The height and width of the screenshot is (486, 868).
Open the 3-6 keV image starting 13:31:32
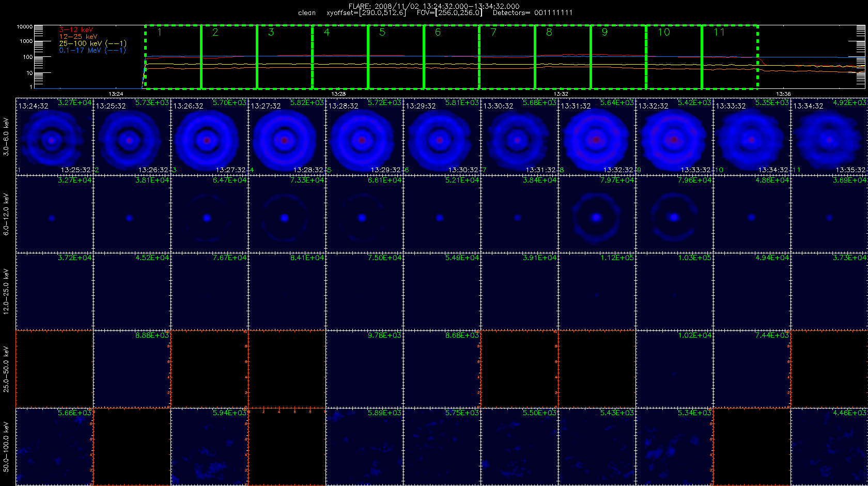[597, 136]
